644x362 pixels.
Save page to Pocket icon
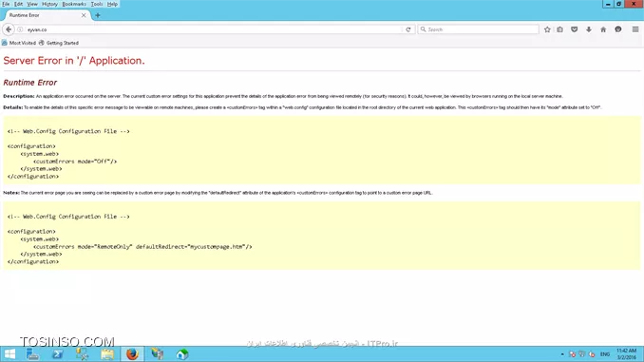pos(574,29)
